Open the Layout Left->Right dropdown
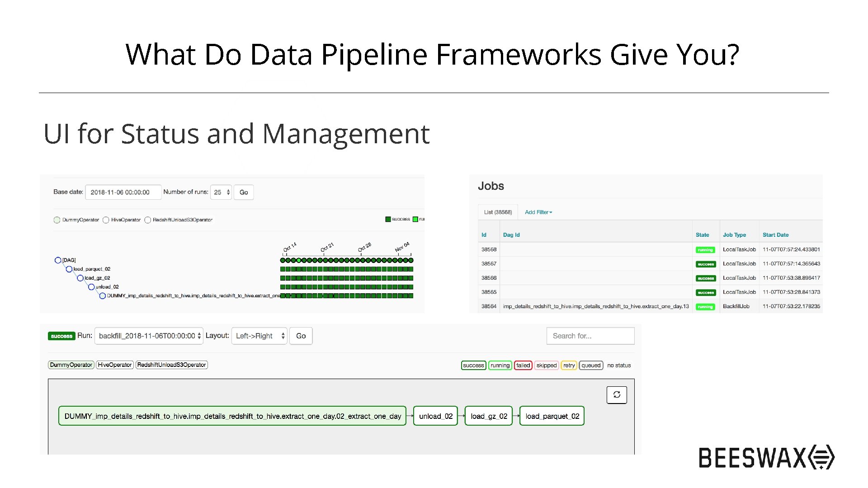Viewport: 868px width, 488px height. coord(259,336)
